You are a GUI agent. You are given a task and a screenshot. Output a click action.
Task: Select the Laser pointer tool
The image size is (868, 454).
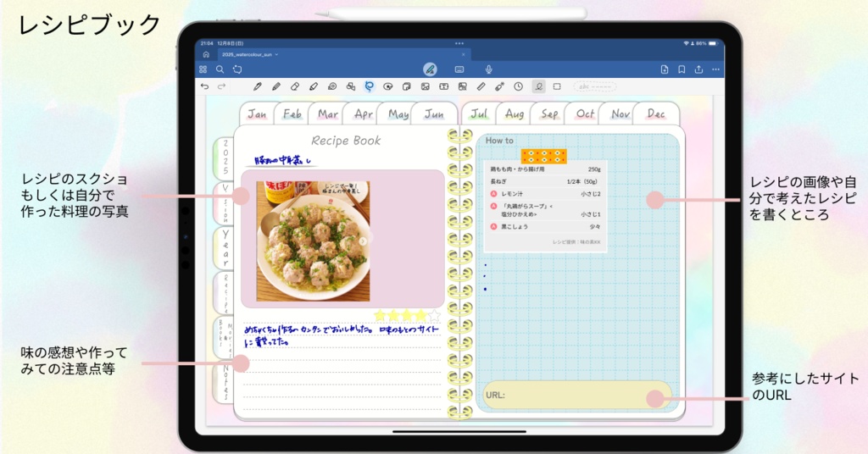[499, 86]
